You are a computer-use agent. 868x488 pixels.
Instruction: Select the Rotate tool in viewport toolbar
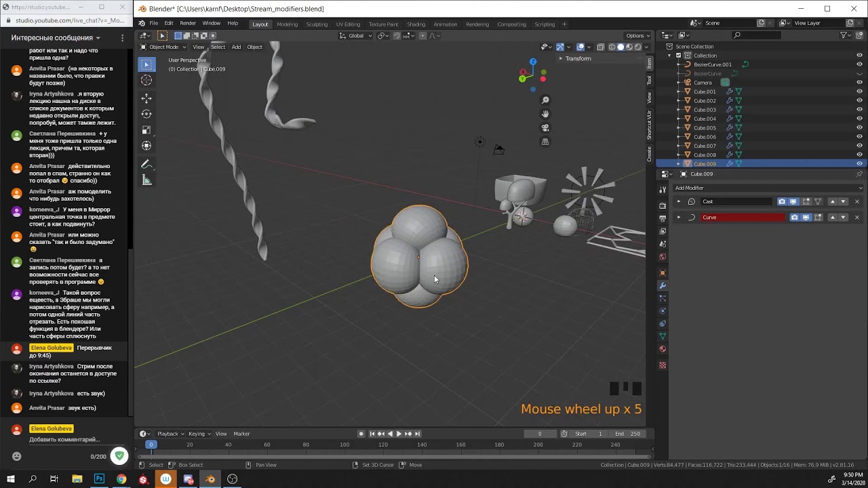tap(146, 114)
